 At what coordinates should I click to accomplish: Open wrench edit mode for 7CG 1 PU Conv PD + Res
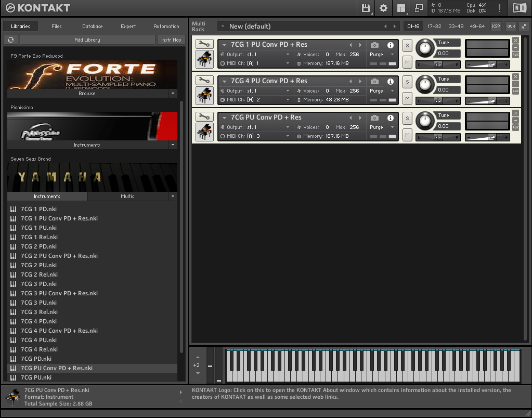[204, 44]
